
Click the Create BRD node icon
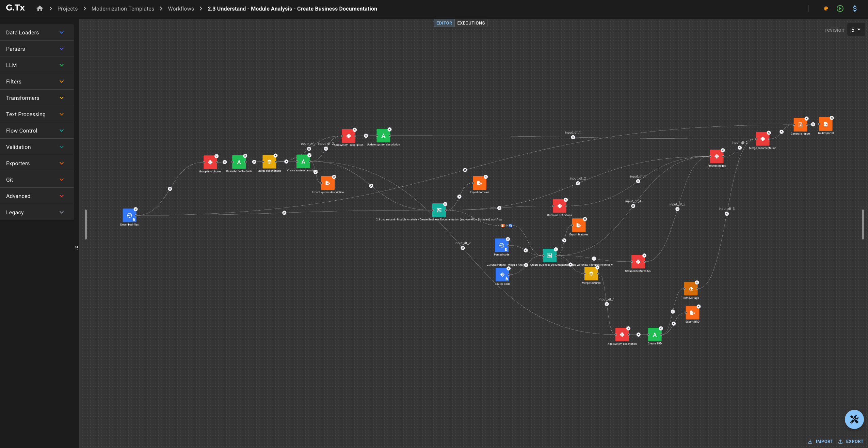(x=655, y=335)
